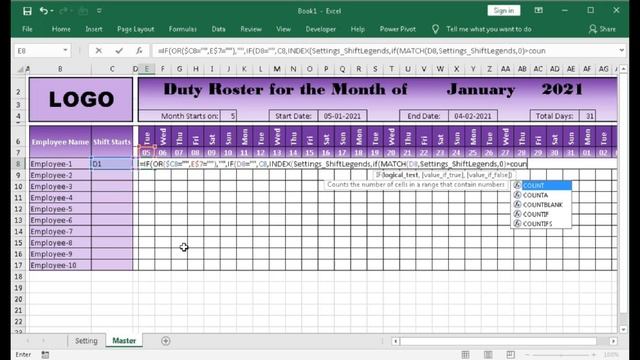
Task: Click the Employee Name column heading
Action: (x=60, y=142)
